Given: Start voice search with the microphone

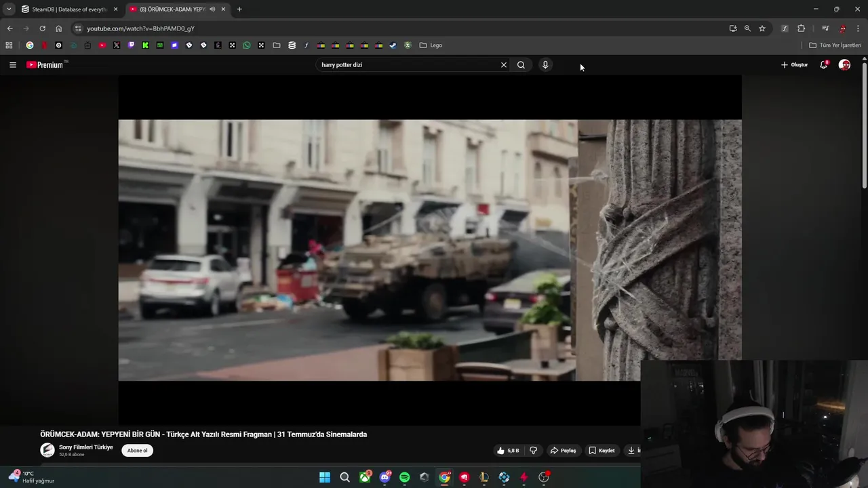Looking at the screenshot, I should click(x=545, y=65).
